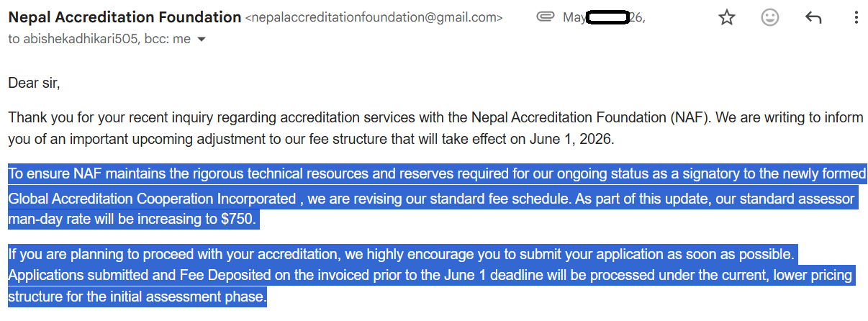Add an emoji reaction to the message

(x=770, y=18)
